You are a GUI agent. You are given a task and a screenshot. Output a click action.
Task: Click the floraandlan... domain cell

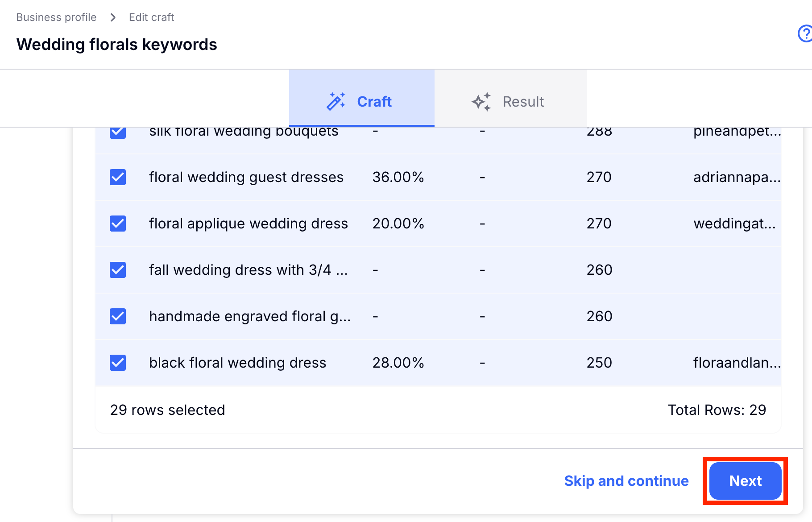[x=736, y=363]
